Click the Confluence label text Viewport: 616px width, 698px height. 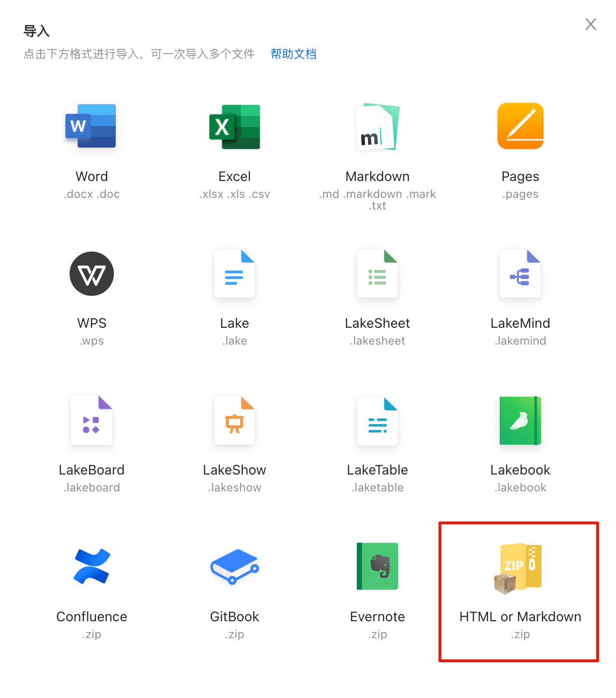pos(92,617)
